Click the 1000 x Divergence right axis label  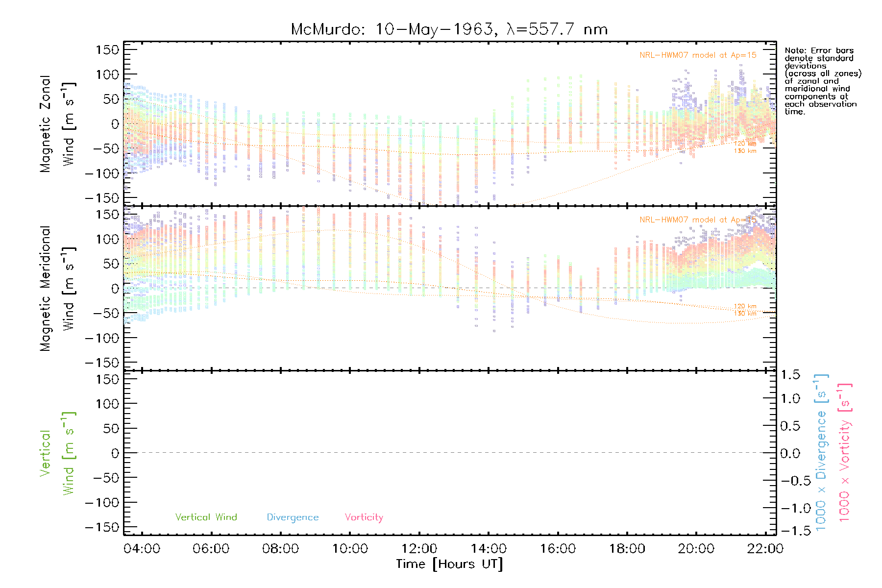[821, 453]
